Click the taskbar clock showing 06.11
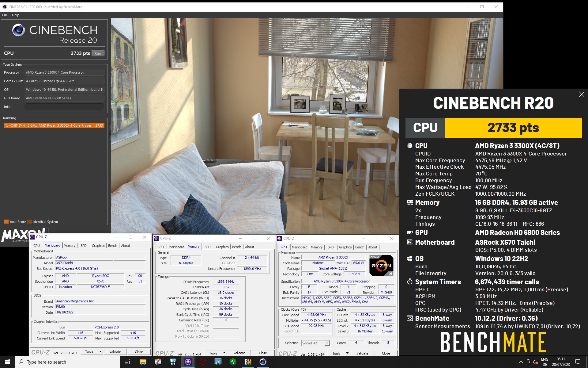Screen dimensions: 588x368 coord(561,362)
